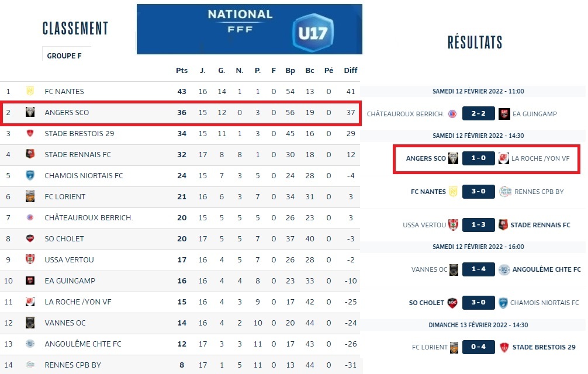
Task: Click the EA Guingamp crest in results
Action: [x=504, y=114]
